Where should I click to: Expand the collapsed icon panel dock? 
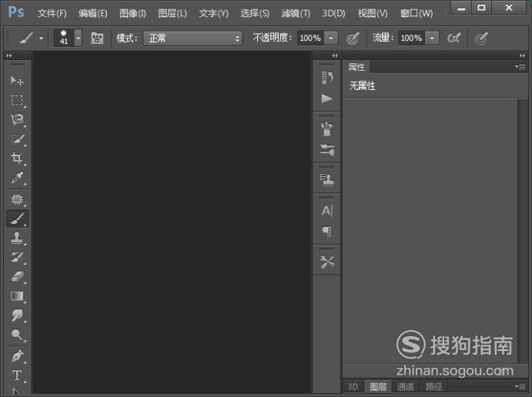point(335,55)
